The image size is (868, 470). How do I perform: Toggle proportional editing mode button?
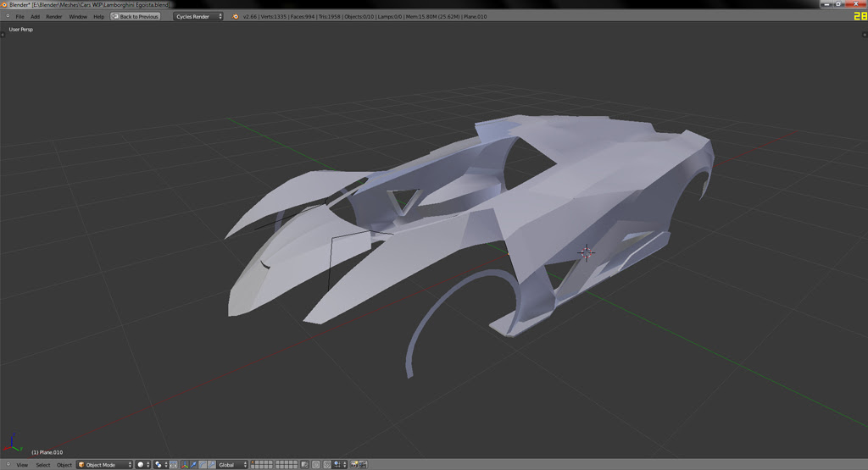pos(315,465)
